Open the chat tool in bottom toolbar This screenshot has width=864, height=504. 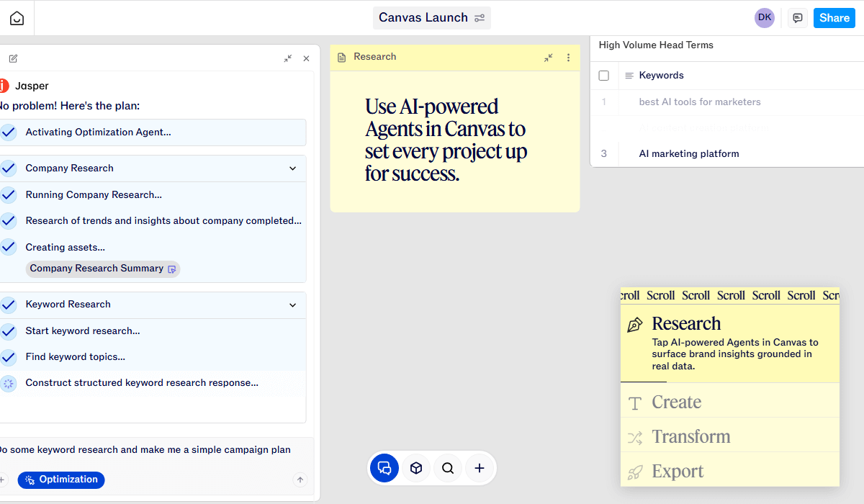(384, 468)
